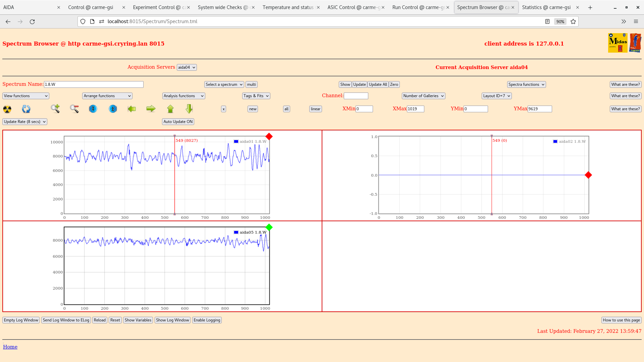Screen dimensions: 644x362
Task: Click the Zero button
Action: tap(394, 84)
